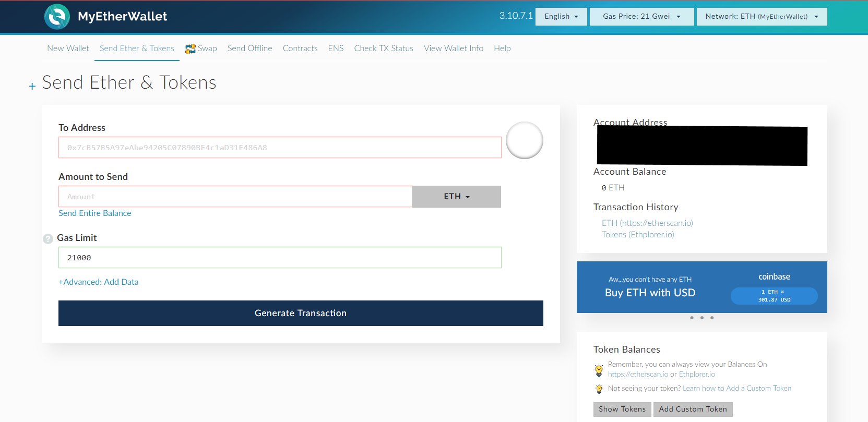The height and width of the screenshot is (422, 868).
Task: Open https://etherscan.io link in Token Balances
Action: pos(638,374)
